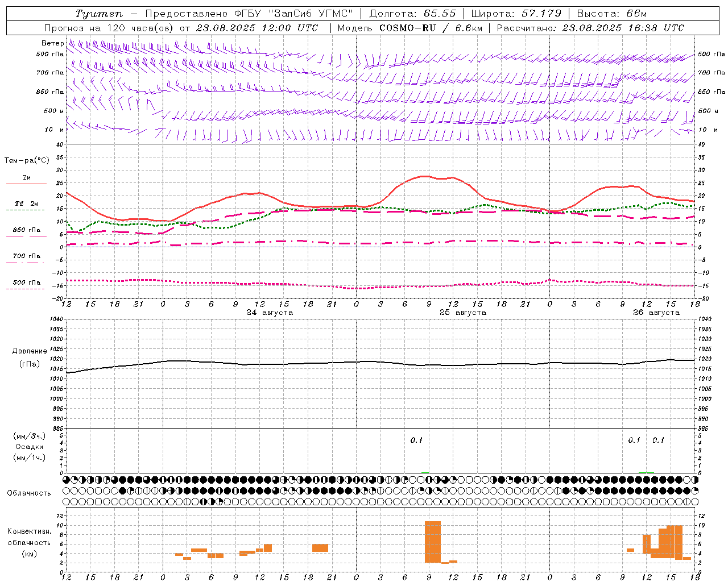728x582 pixels.
Task: Click the 'Рассчитано: 23.08.2025 16:38 UTC' timestamp
Action: [590, 28]
